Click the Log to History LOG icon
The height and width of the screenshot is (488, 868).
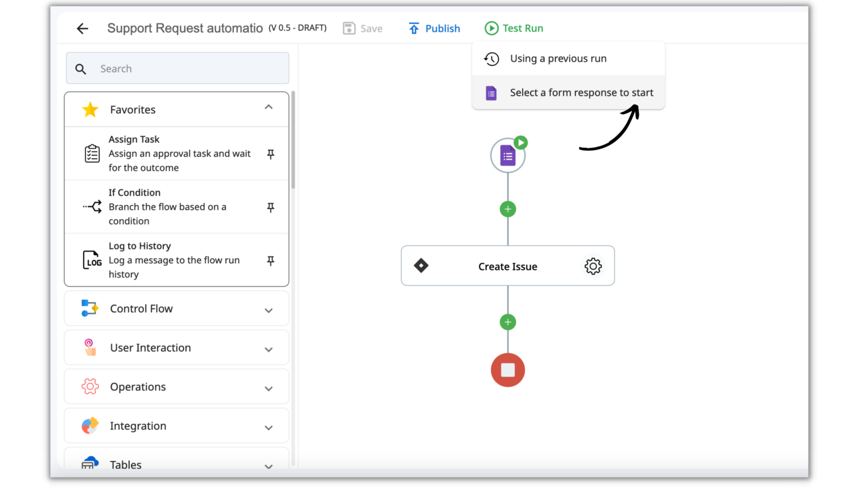coord(92,260)
